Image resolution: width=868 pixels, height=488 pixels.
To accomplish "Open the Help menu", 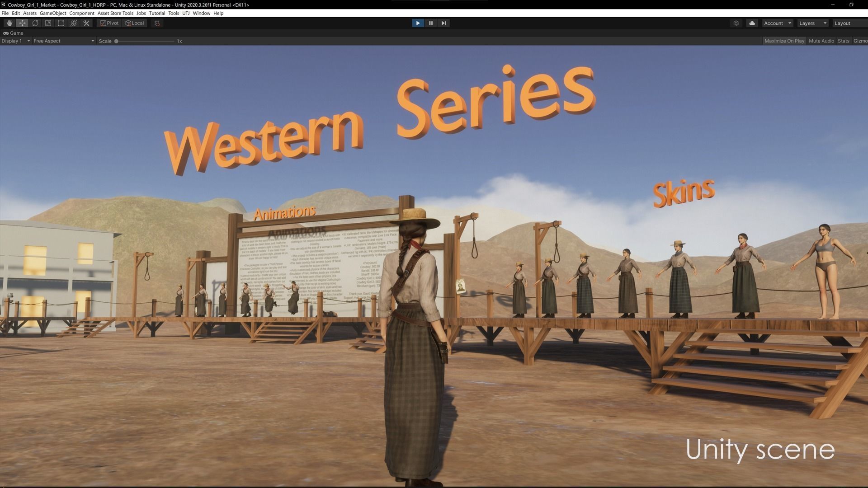I will point(218,13).
